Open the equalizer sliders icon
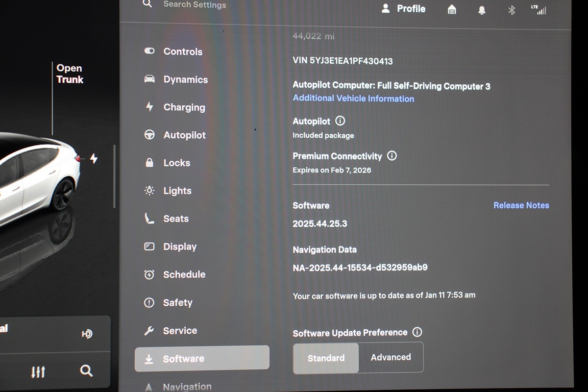The image size is (588, 392). click(x=38, y=371)
